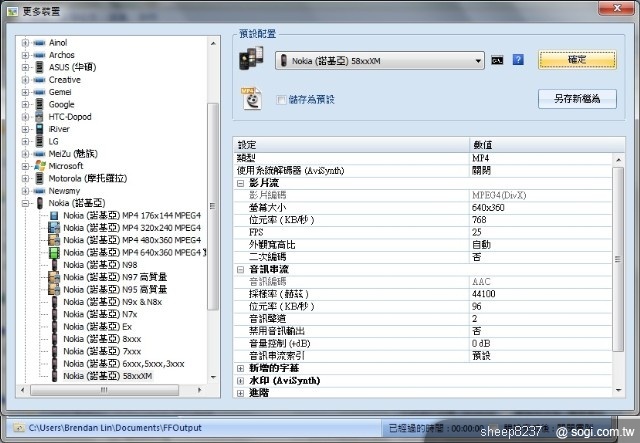The height and width of the screenshot is (443, 640).
Task: Select Nokia 6xxx,5xxx,3xxx preset
Action: coord(124,364)
